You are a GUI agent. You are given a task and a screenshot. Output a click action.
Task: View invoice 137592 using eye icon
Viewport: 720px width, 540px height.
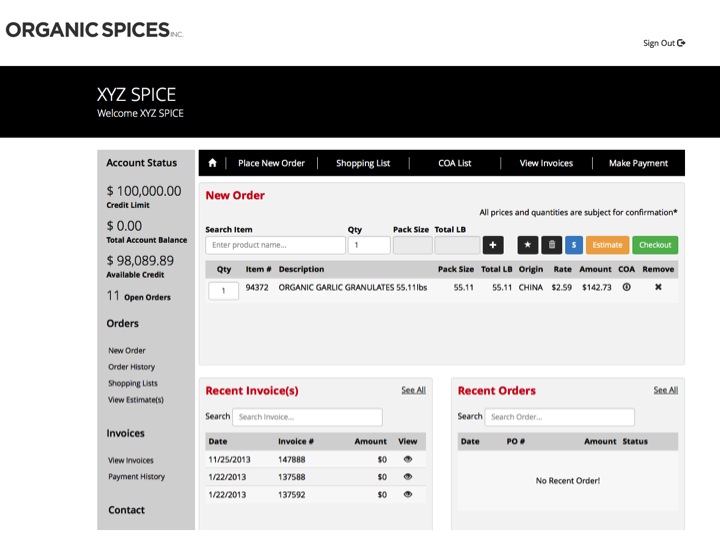pos(407,495)
